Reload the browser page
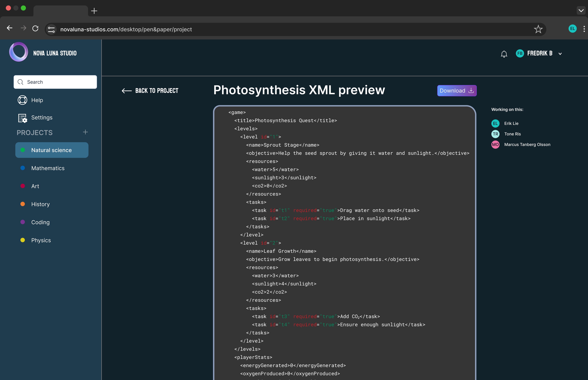 [35, 28]
